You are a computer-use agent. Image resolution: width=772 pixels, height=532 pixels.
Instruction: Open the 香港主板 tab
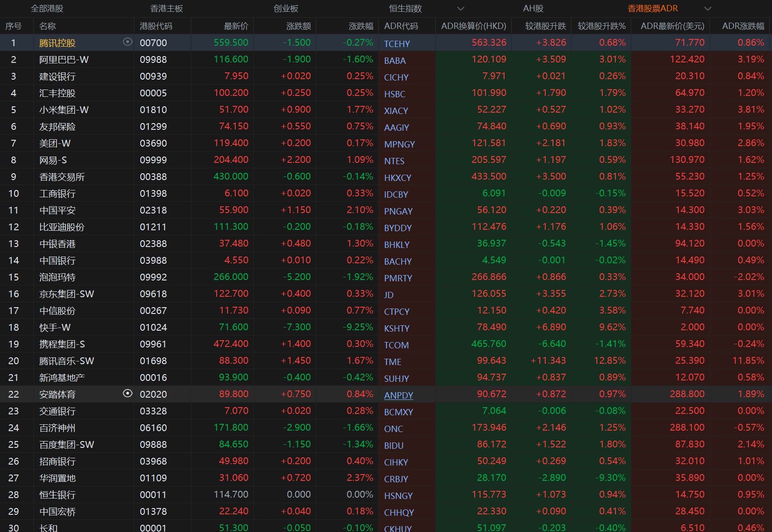coord(167,9)
